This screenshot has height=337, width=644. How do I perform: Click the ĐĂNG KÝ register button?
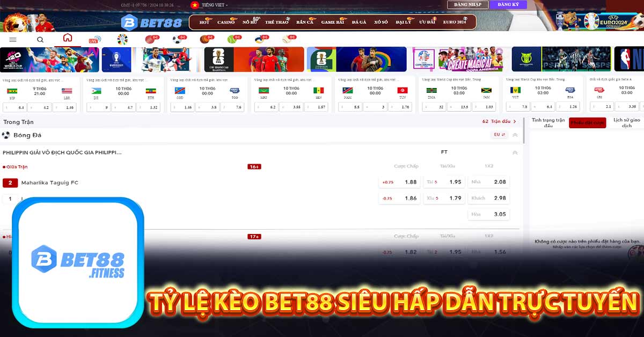508,5
